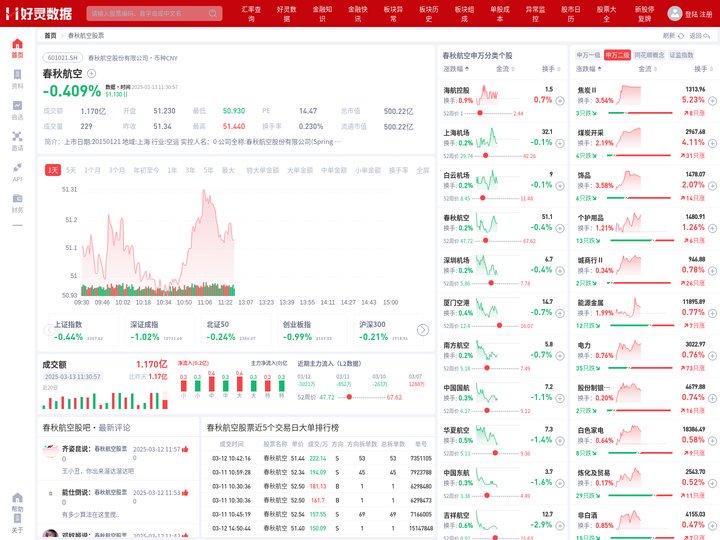The height and width of the screenshot is (540, 720).
Task: Click the 首页 breadcrumb link
Action: click(x=50, y=36)
